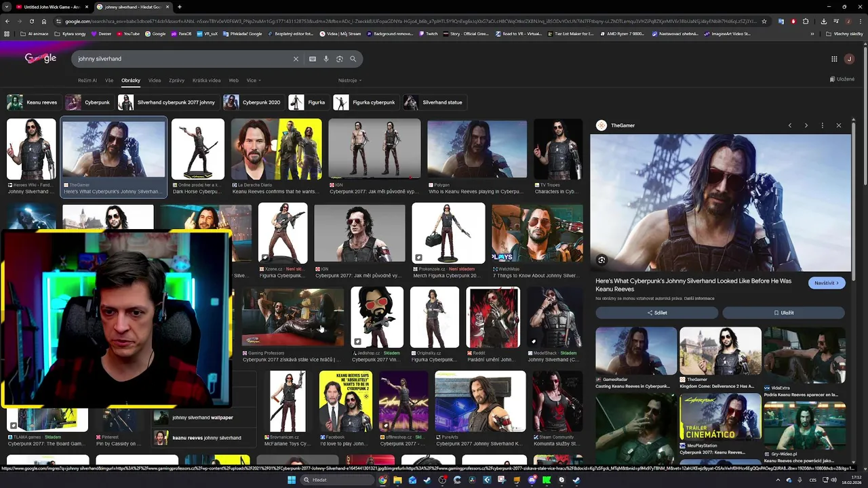Viewport: 868px width, 488px height.
Task: Click the Google logo
Action: [41, 58]
